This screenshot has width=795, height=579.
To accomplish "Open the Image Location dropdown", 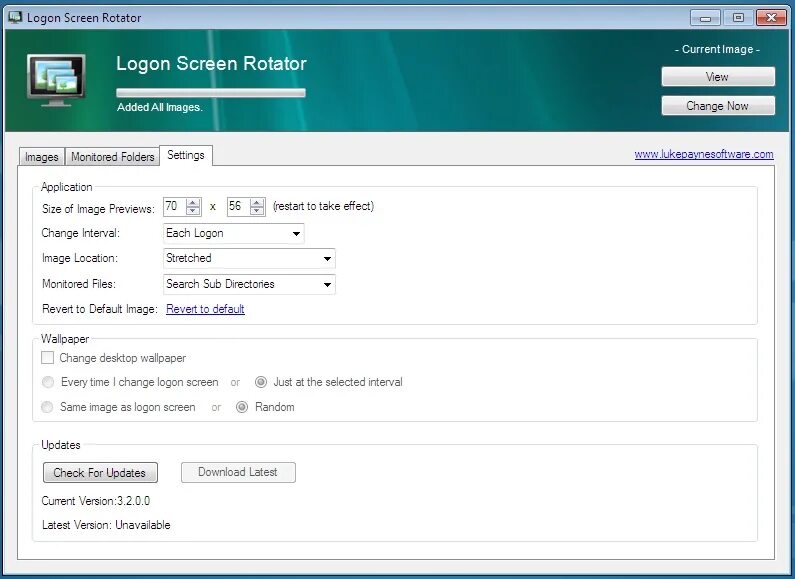I will tap(249, 258).
